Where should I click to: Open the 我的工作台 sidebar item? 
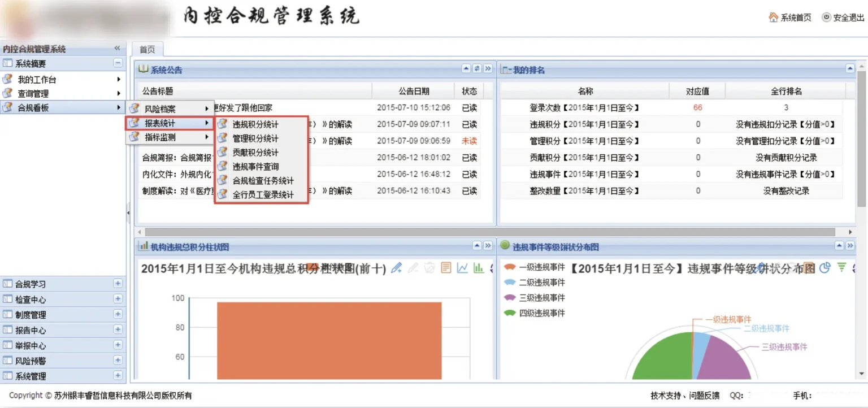click(37, 80)
